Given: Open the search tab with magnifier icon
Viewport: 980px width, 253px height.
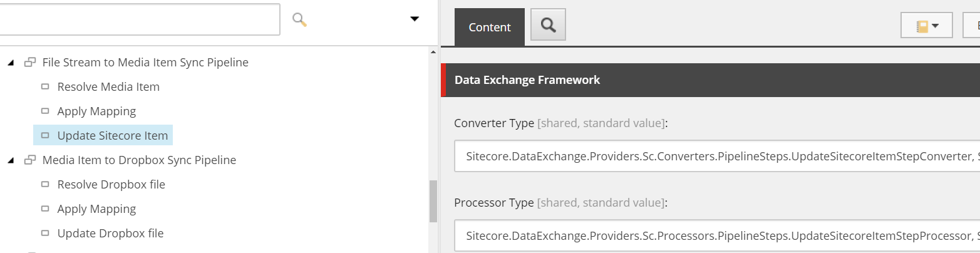Looking at the screenshot, I should (x=548, y=25).
